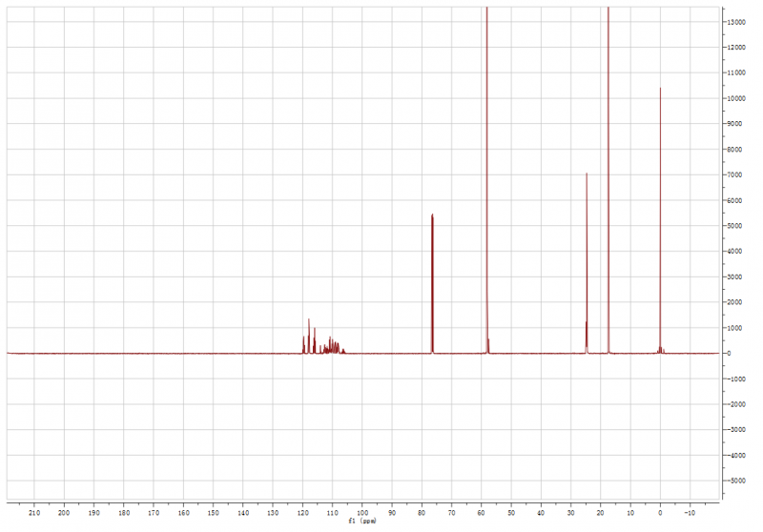Select the 60 ppm axis label

482,513
